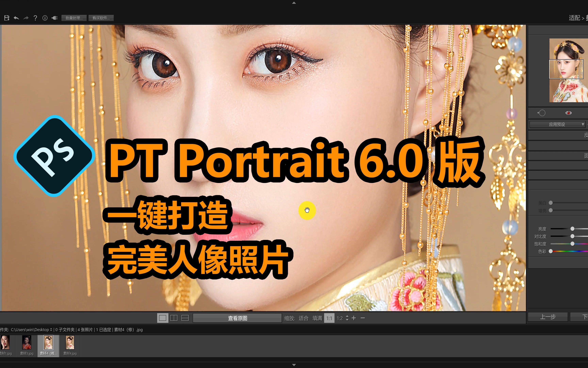Click the 适配 breadcrumb step
Image resolution: width=588 pixels, height=368 pixels.
[x=574, y=18]
